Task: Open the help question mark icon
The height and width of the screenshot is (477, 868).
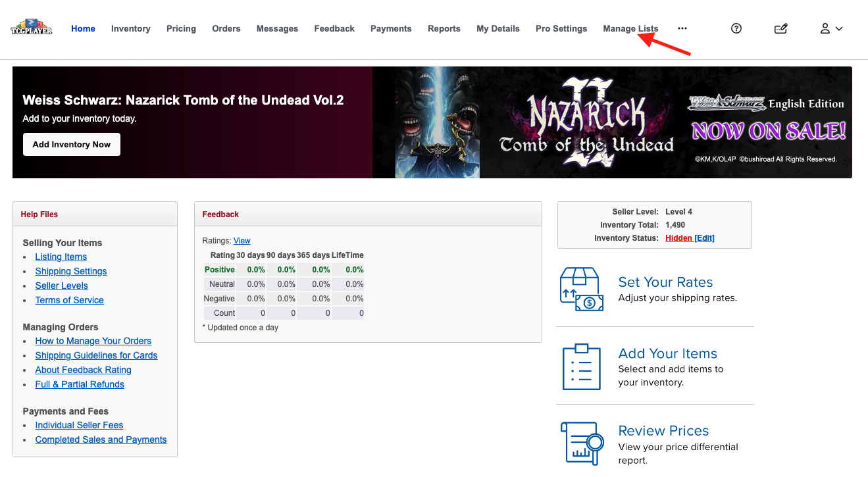Action: 736,28
